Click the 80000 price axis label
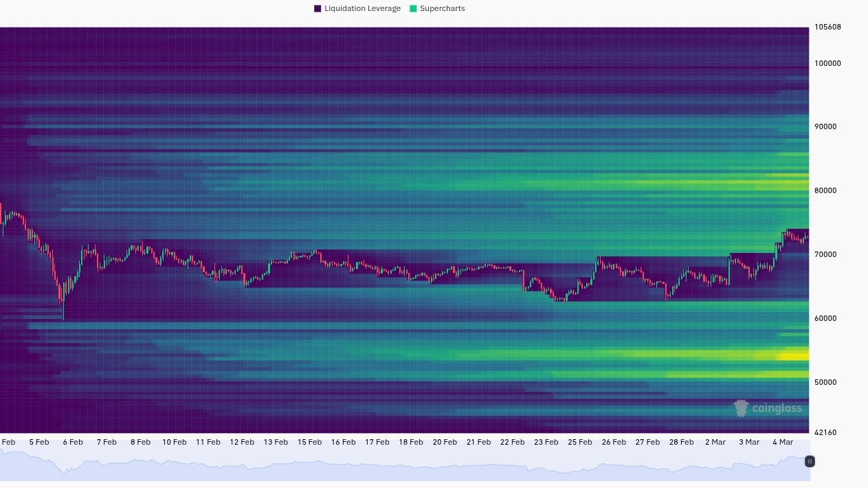 point(825,190)
